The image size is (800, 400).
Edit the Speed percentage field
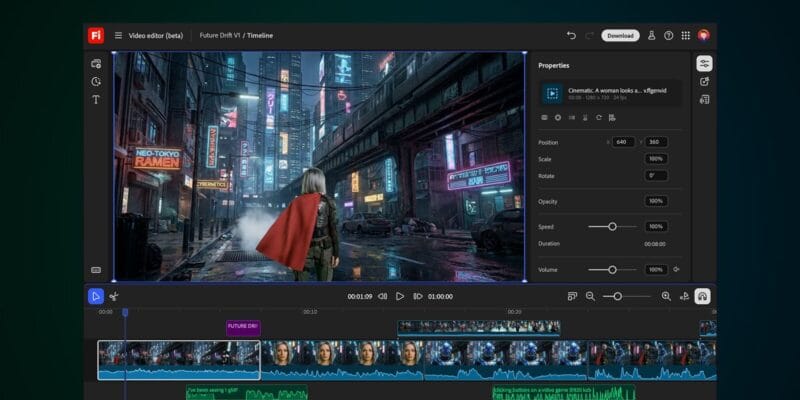click(656, 227)
